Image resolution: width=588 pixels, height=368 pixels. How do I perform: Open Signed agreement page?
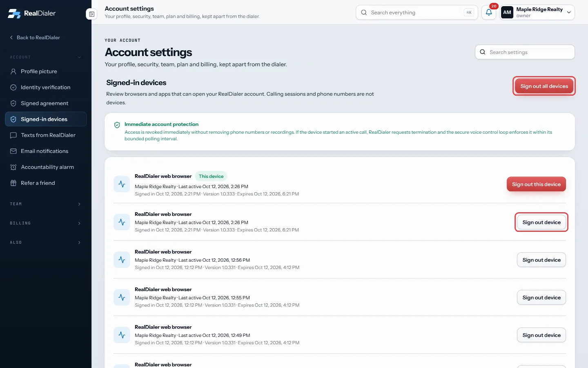coord(46,103)
